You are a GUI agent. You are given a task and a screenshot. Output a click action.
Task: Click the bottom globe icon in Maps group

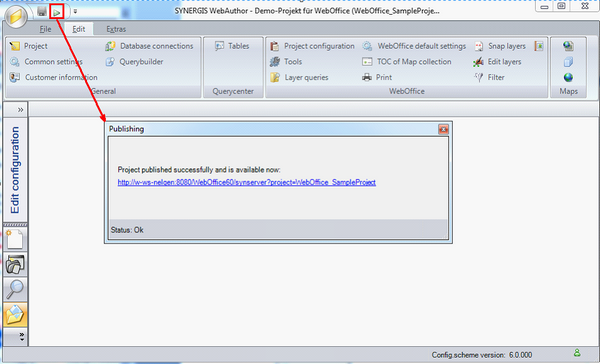click(x=568, y=77)
